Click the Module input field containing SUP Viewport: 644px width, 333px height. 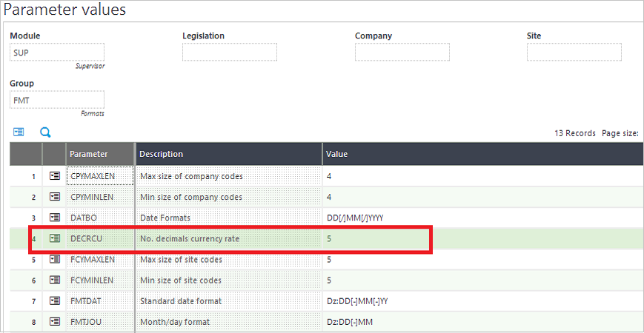pos(57,52)
